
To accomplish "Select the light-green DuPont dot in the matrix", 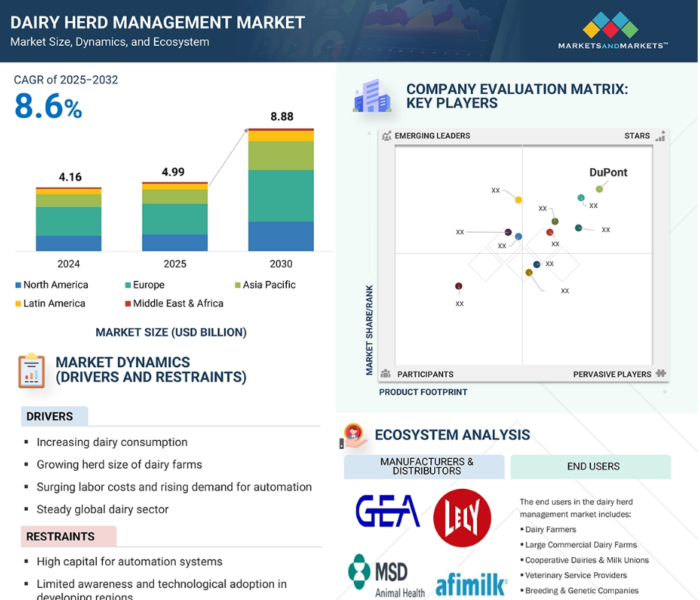I will [599, 189].
